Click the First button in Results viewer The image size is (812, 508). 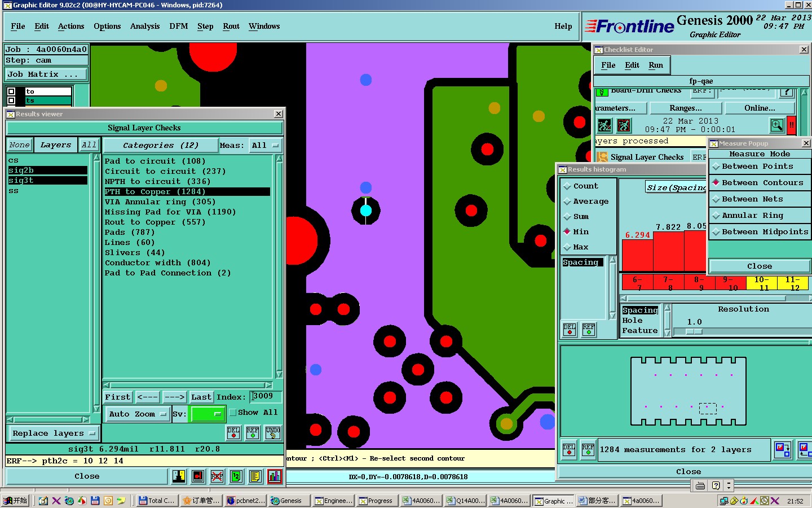(118, 397)
